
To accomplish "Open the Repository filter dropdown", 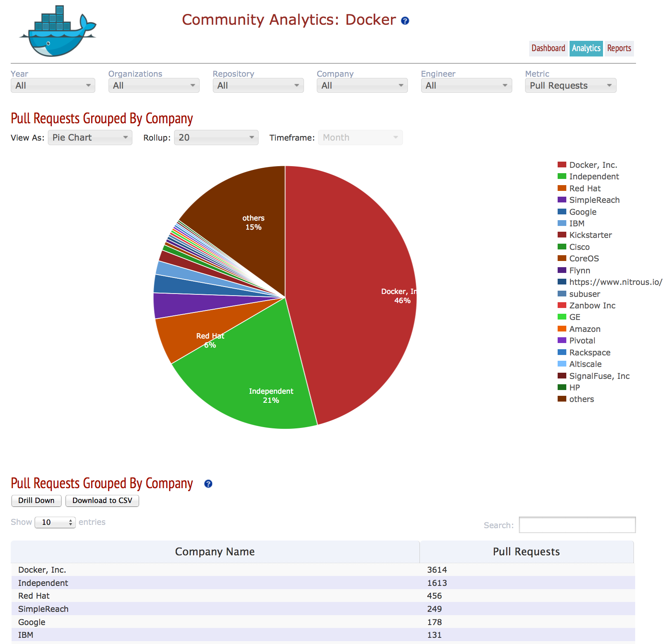I will (x=258, y=85).
